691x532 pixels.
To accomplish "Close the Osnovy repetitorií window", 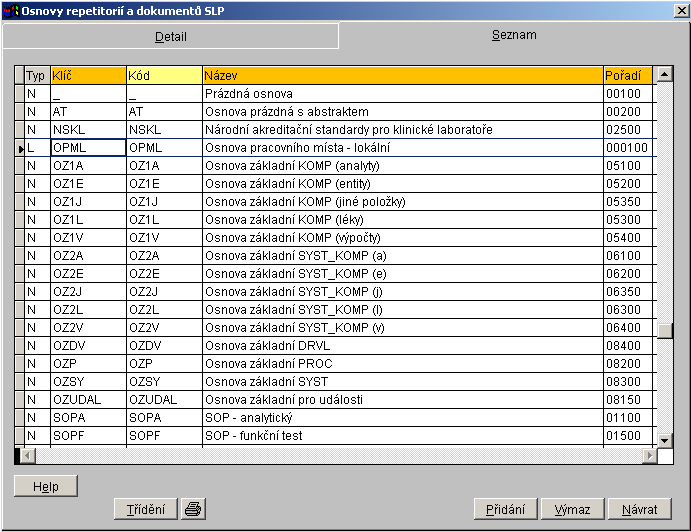I will point(680,11).
